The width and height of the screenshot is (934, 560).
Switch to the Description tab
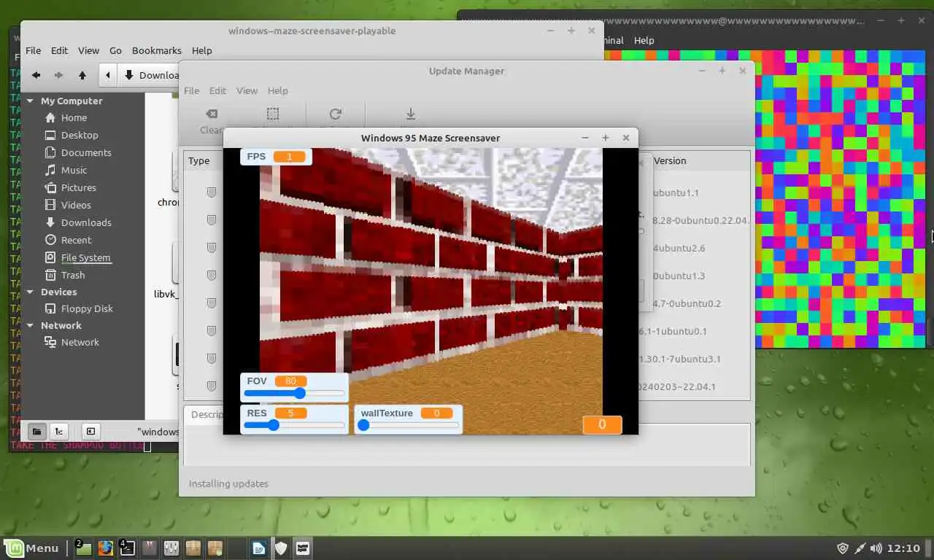(206, 414)
